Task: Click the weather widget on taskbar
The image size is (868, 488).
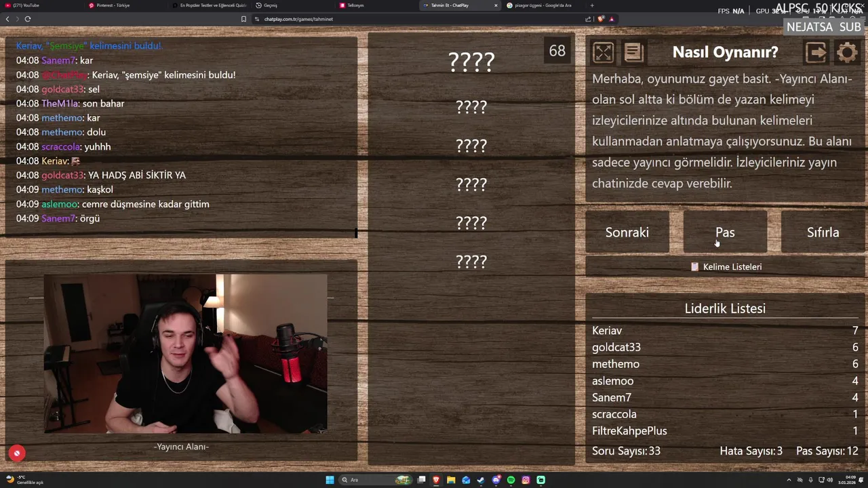Action: point(26,480)
